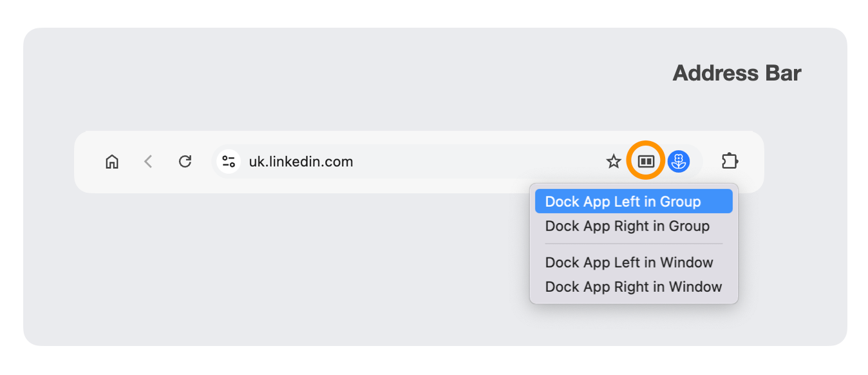Screen dimensions: 868x375
Task: Open the split-view dock app icon
Action: coord(646,162)
